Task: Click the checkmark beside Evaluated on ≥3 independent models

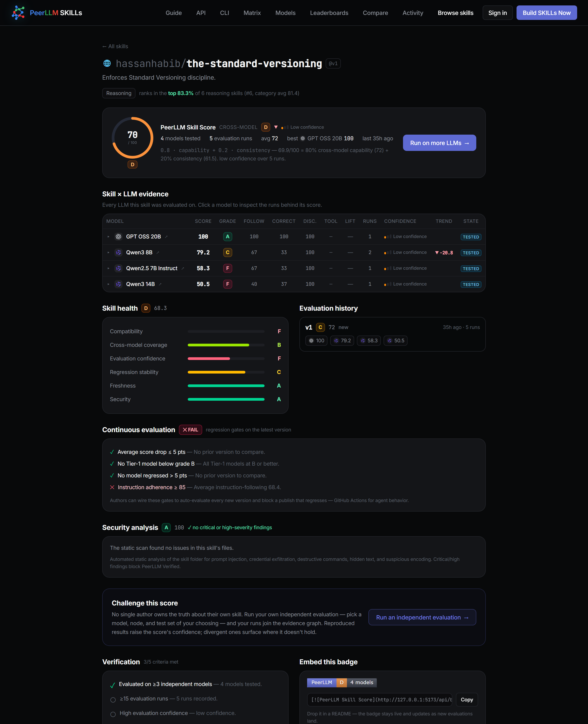Action: pyautogui.click(x=113, y=685)
